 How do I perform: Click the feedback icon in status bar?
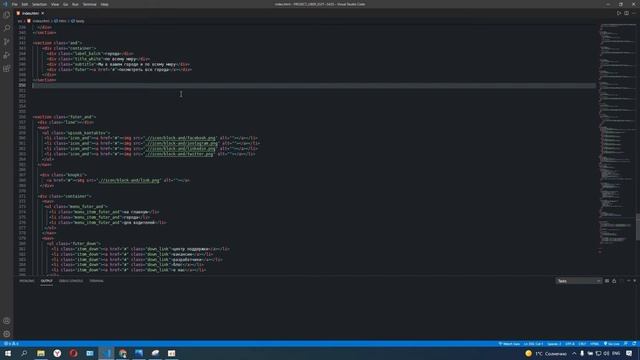pos(626,344)
